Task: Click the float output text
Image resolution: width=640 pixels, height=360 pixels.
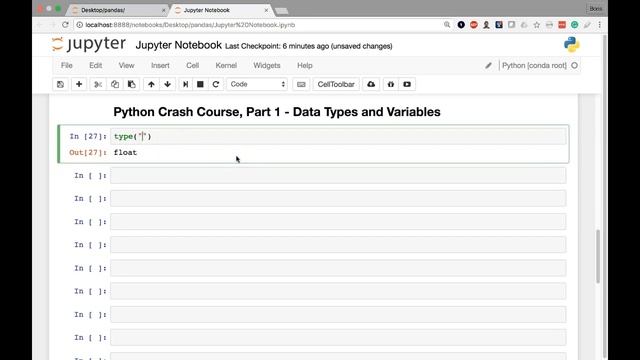Action: pos(125,153)
